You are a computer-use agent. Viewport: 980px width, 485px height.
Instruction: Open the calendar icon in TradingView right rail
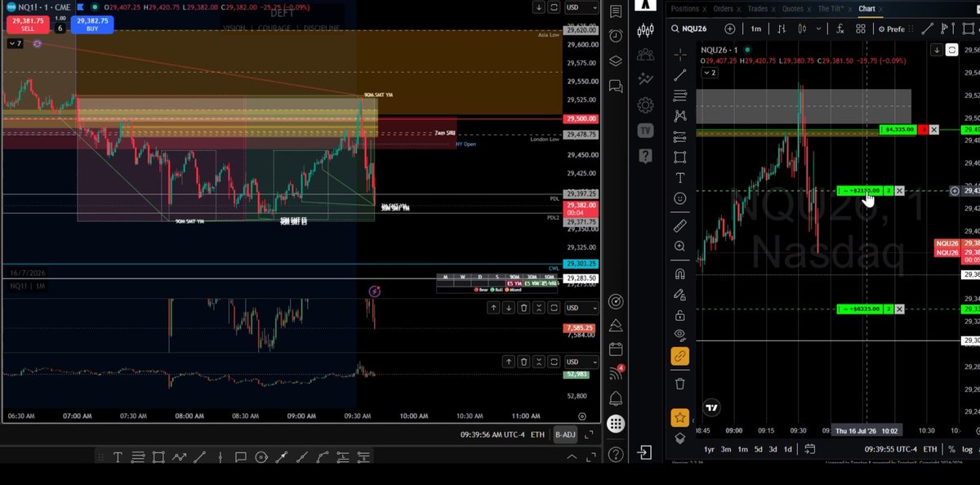click(616, 349)
